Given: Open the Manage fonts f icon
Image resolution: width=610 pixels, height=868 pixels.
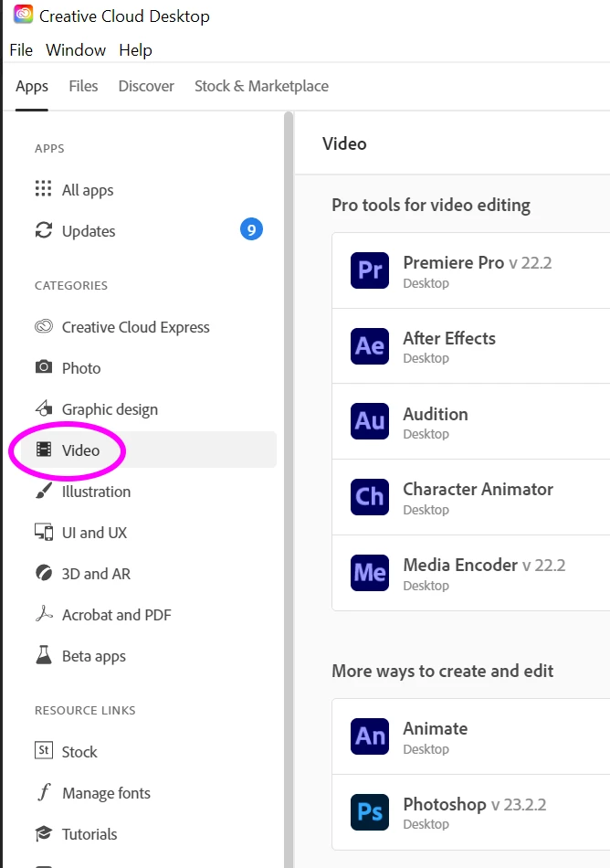Looking at the screenshot, I should pos(44,792).
